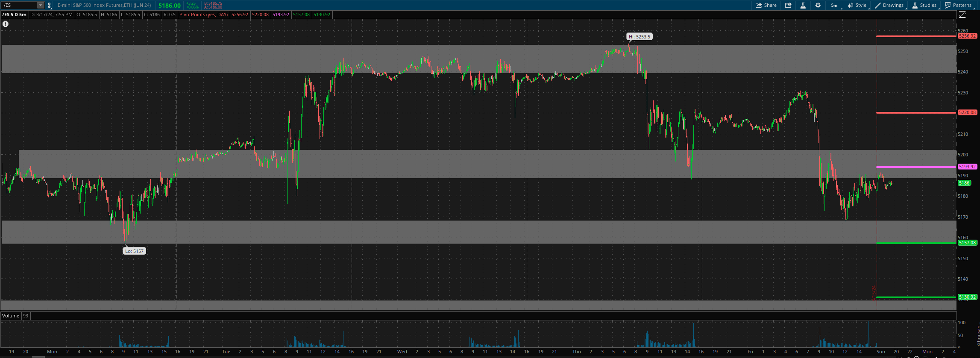The width and height of the screenshot is (980, 358).
Task: Click the symbol link clipboard icon
Action: (49, 5)
